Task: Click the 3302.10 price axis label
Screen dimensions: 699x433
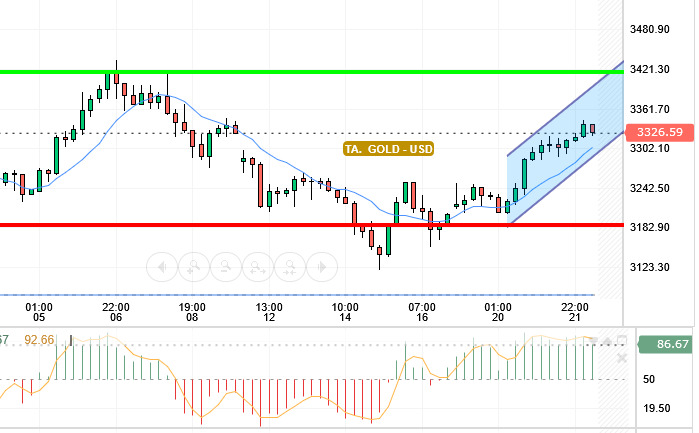Action: (650, 148)
